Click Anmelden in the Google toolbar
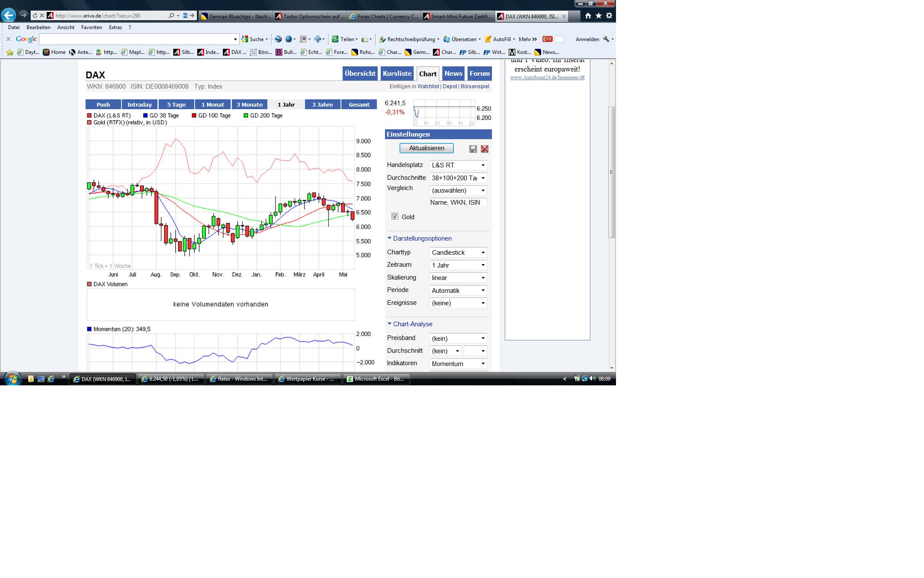Viewport: 924px width, 578px height. 587,39
